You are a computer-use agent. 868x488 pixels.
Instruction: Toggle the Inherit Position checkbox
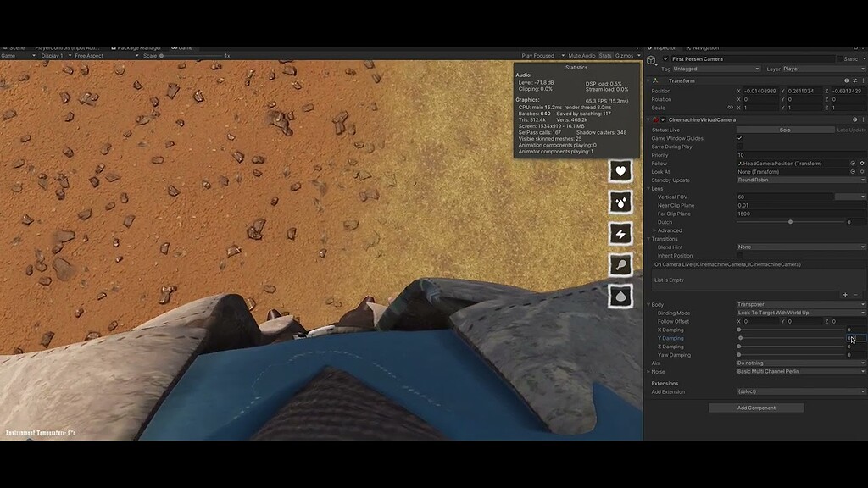pos(738,256)
